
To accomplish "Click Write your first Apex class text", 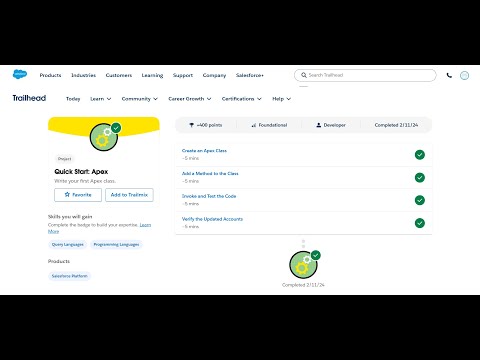I will pyautogui.click(x=85, y=181).
